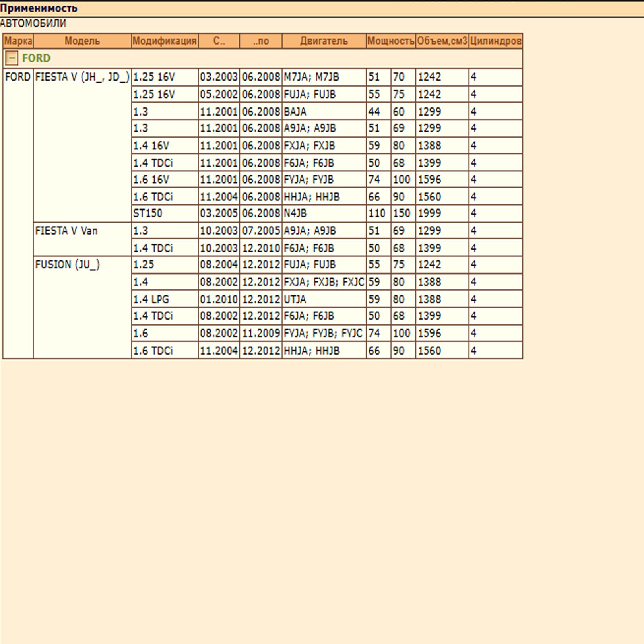Click the Объем,см3 column header
Viewport: 644px width, 644px height.
click(x=442, y=41)
